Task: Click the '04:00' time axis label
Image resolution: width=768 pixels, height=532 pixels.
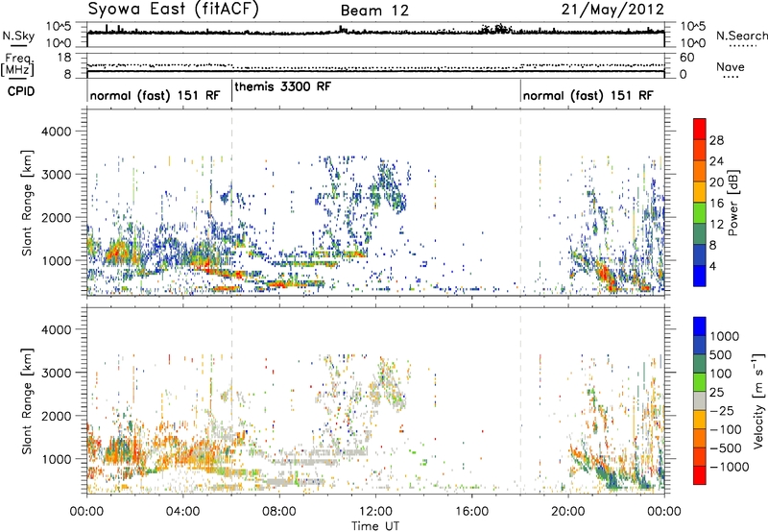Action: tap(183, 512)
